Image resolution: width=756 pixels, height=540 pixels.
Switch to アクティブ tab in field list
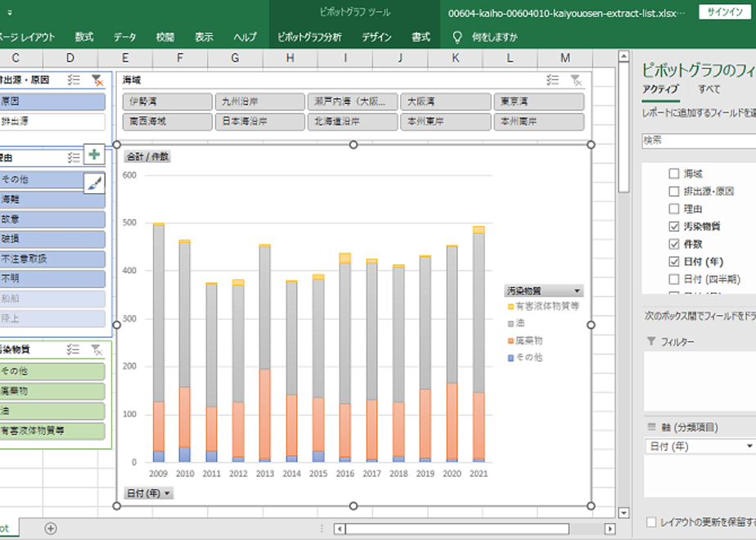coord(660,89)
